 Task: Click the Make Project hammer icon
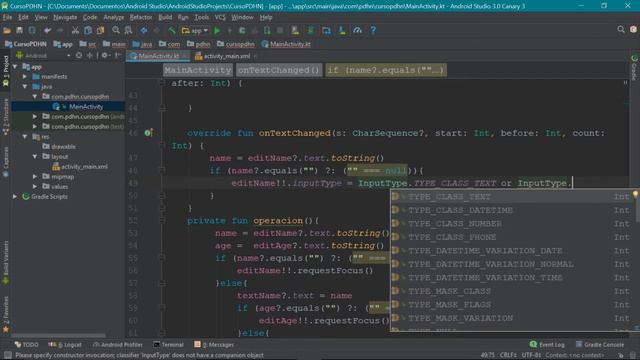pos(172,31)
